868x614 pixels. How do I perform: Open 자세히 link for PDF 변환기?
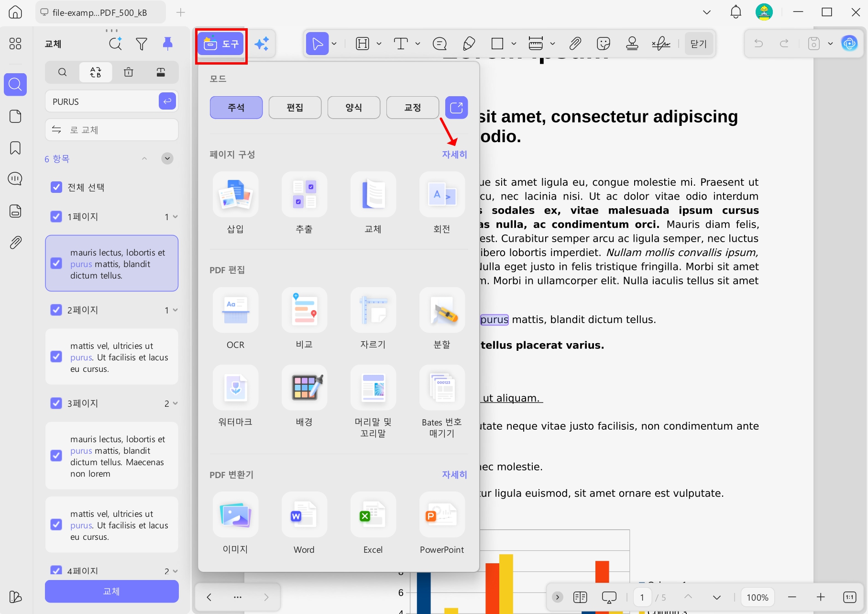(x=454, y=475)
